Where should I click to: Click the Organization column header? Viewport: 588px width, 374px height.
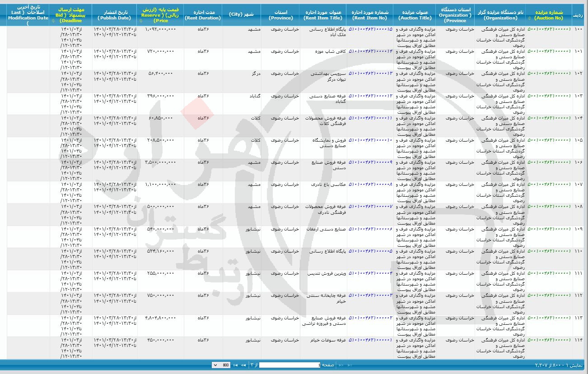click(500, 15)
